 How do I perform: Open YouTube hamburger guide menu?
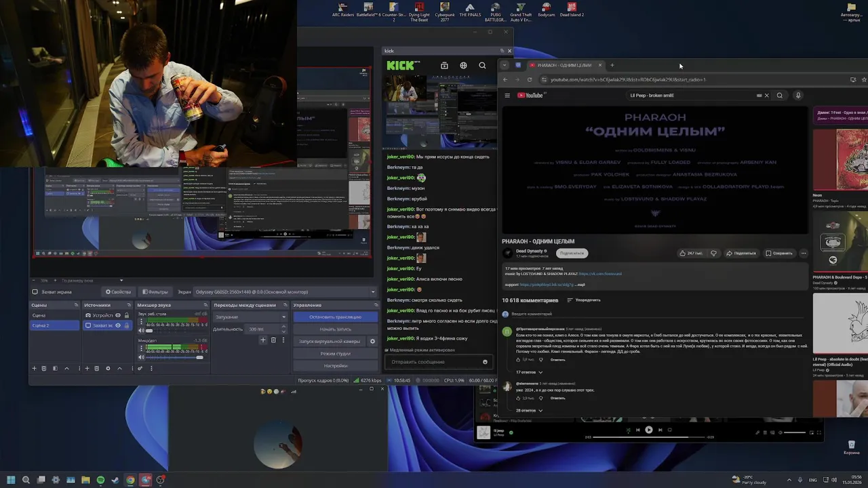point(507,96)
